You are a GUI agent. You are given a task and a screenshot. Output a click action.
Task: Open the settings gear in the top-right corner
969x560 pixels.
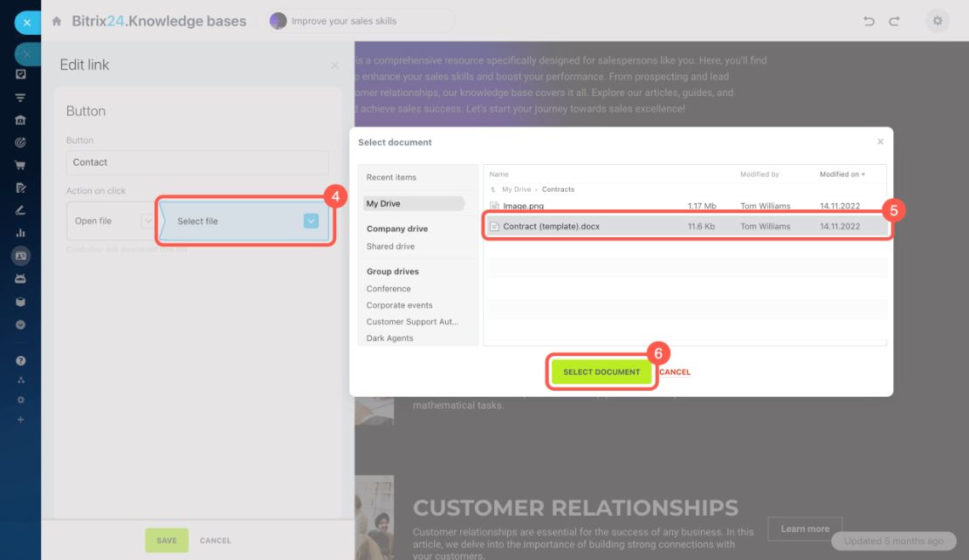click(938, 21)
